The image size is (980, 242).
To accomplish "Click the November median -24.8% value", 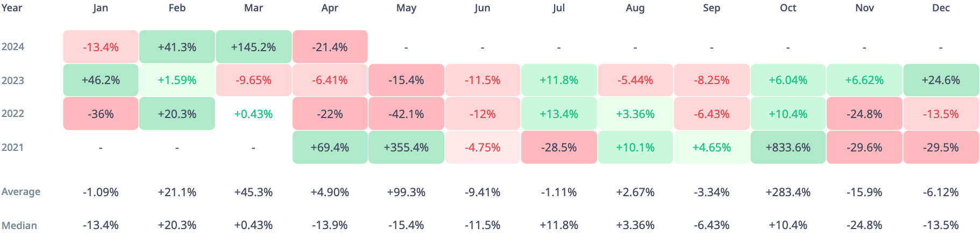I will 864,225.
